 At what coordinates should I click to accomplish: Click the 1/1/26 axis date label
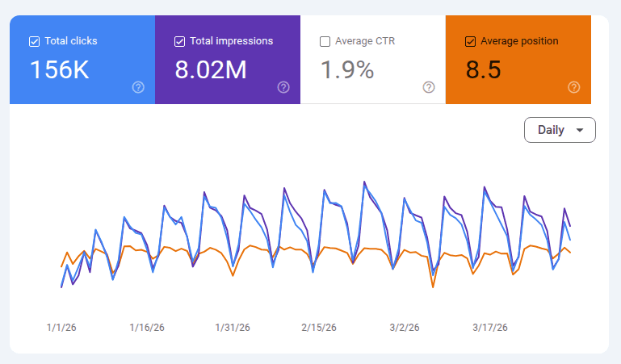[61, 328]
